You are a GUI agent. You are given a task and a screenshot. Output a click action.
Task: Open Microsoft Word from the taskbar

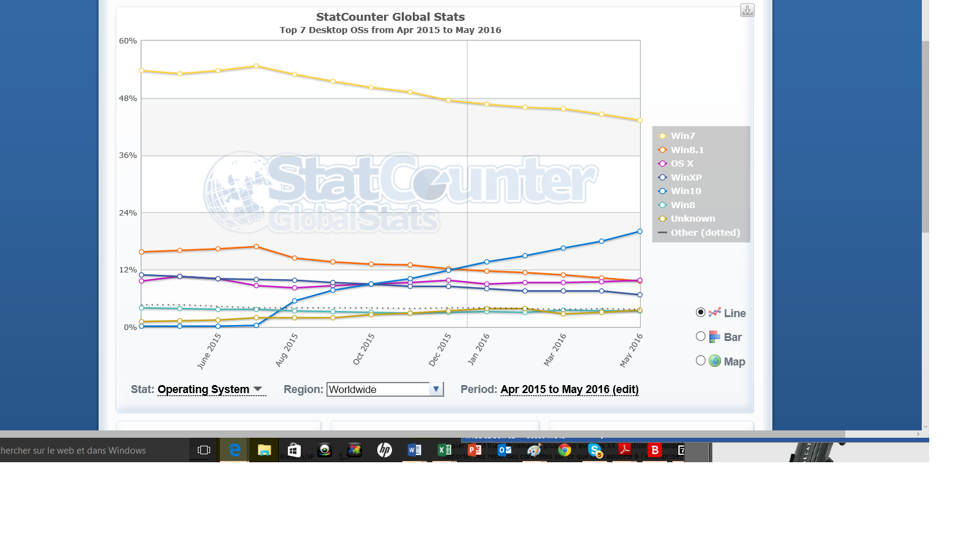415,450
